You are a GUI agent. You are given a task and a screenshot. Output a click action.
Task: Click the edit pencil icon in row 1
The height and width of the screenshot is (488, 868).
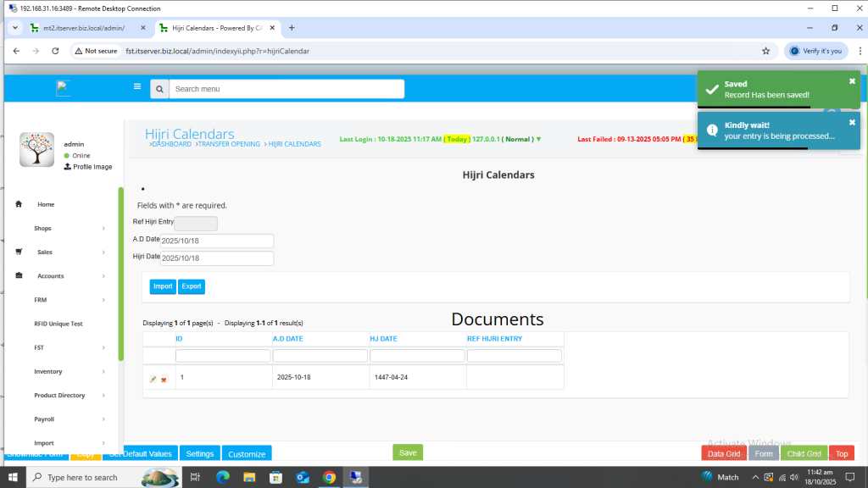coord(153,379)
